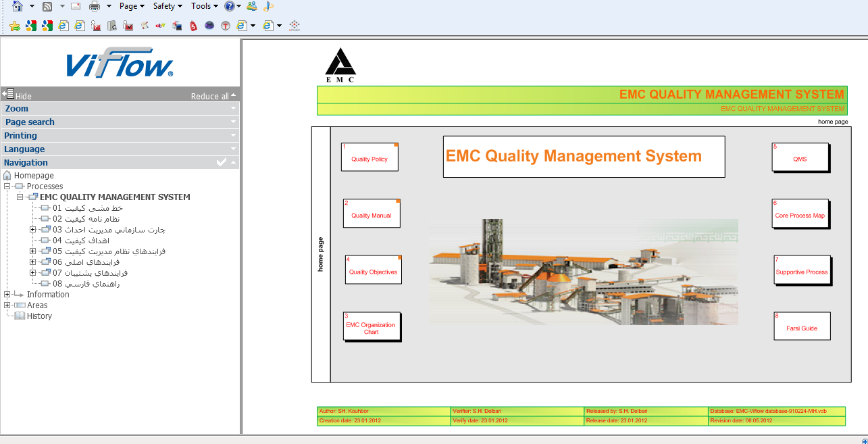
Task: Open the Supportive Process box
Action: (802, 270)
